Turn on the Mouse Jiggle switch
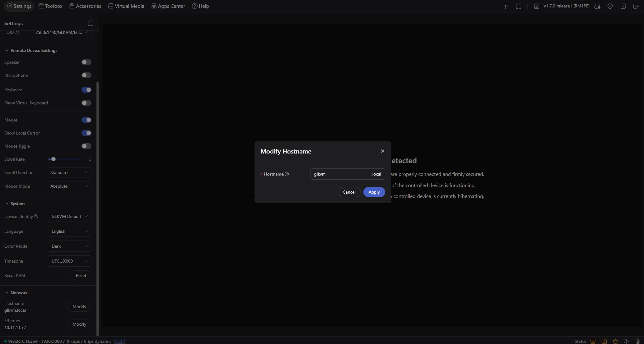This screenshot has height=344, width=644. click(x=86, y=146)
